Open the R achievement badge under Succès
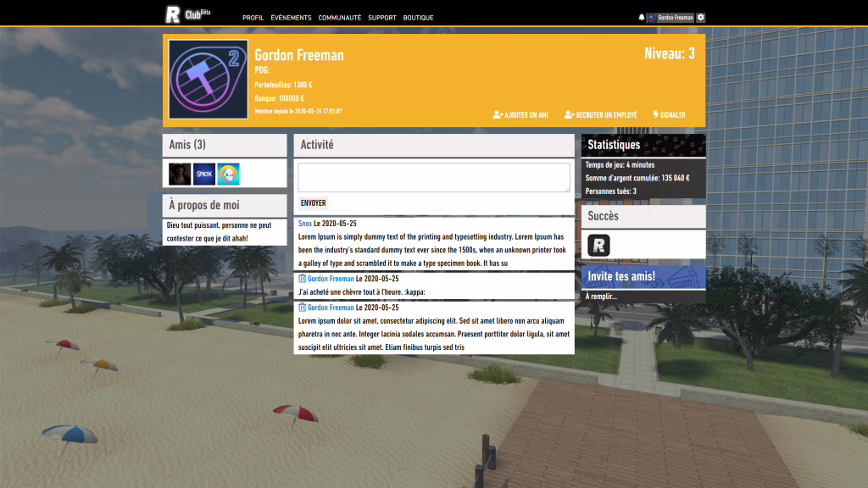 (598, 245)
